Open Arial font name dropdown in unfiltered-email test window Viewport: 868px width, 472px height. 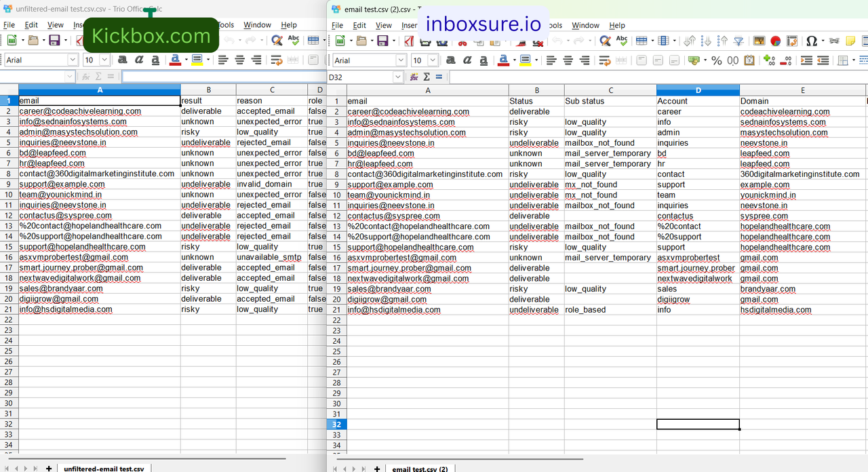point(73,60)
